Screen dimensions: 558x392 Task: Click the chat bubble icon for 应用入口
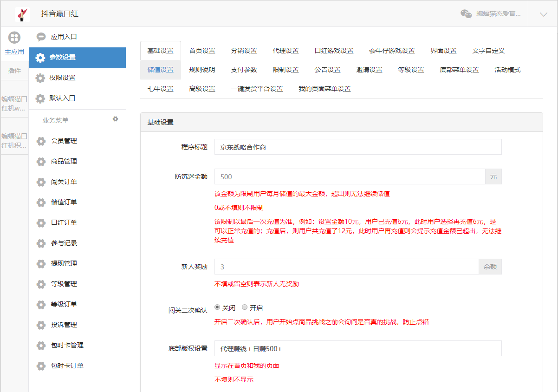41,37
